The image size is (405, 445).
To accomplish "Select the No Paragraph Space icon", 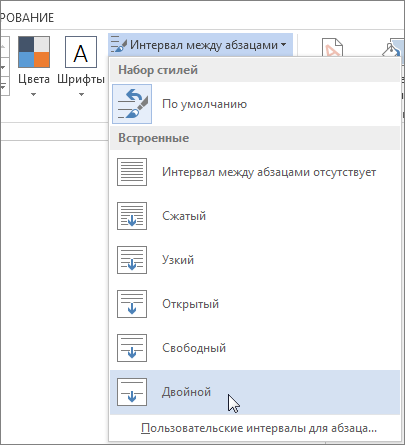I will tap(132, 172).
